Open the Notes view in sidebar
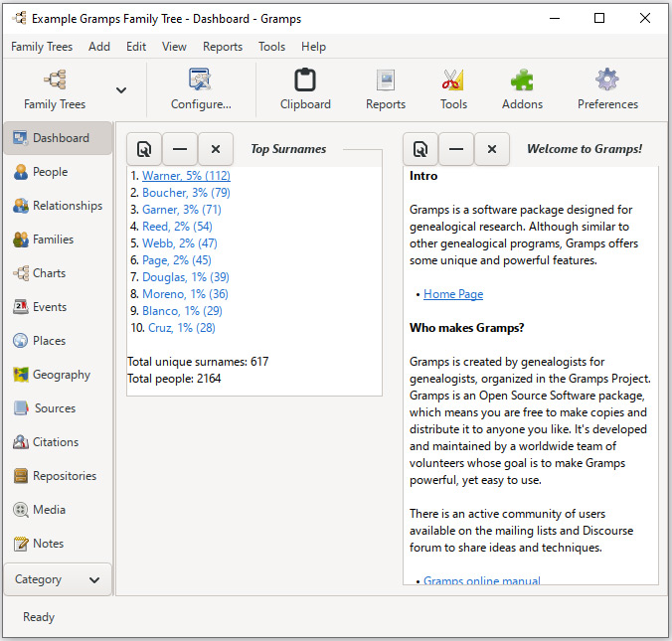Image resolution: width=672 pixels, height=641 pixels. click(58, 544)
